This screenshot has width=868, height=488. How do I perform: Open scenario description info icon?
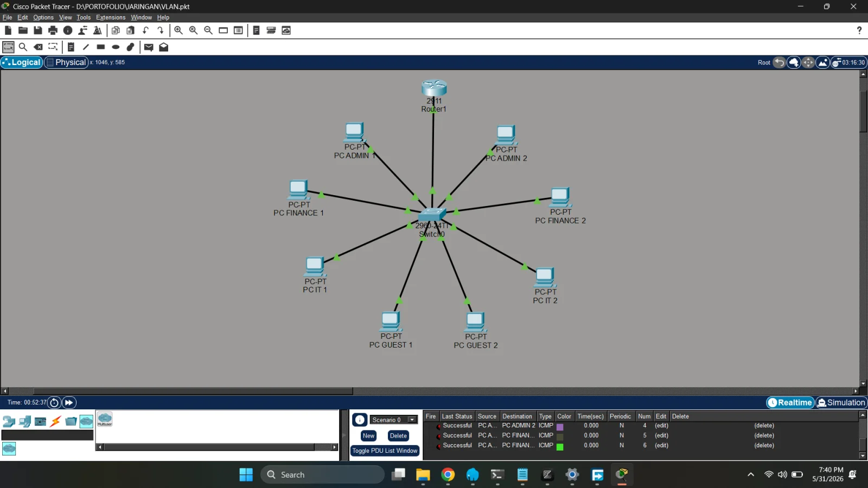[x=360, y=420]
